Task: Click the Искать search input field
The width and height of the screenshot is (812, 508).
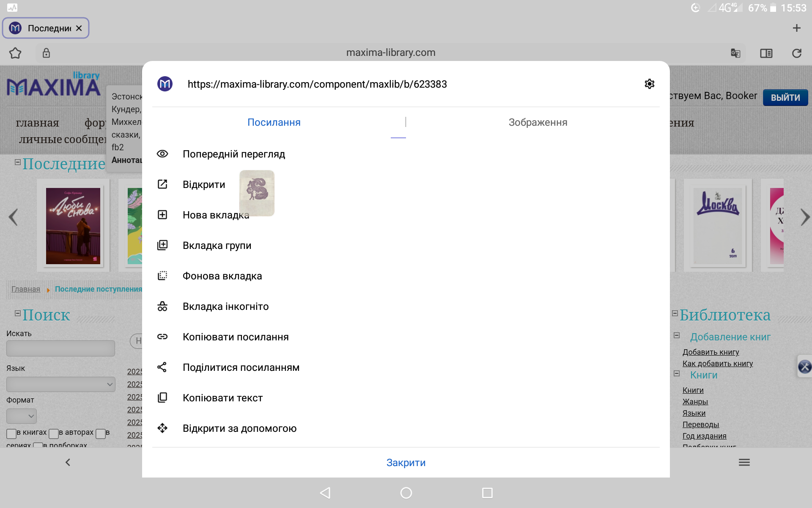Action: point(60,348)
